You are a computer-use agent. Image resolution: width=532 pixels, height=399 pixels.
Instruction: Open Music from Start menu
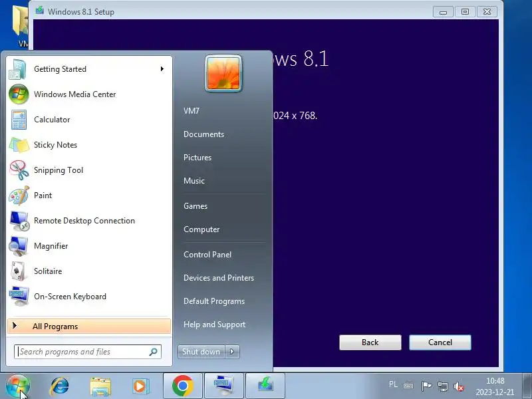(x=194, y=181)
